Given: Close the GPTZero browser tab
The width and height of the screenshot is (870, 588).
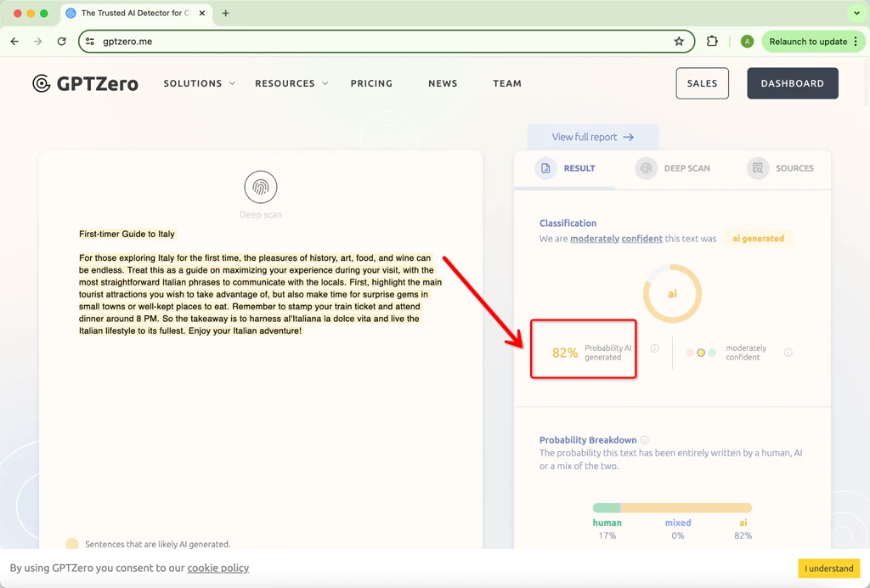Looking at the screenshot, I should pos(202,13).
